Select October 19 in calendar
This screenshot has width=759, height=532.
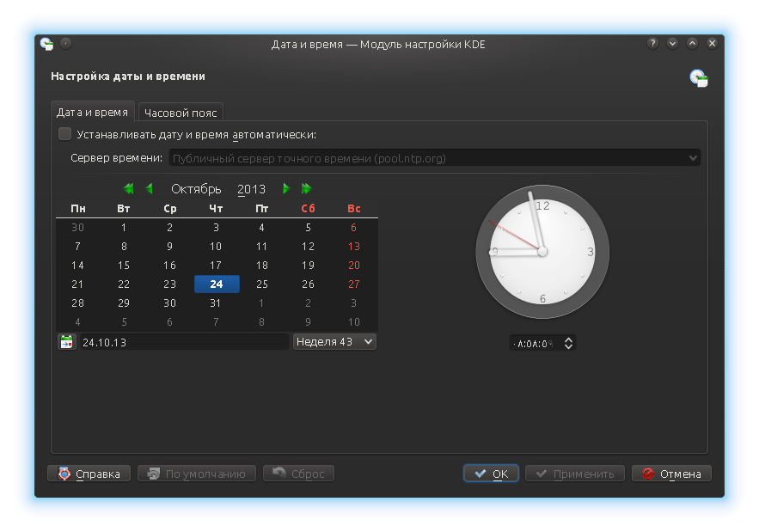tap(308, 266)
